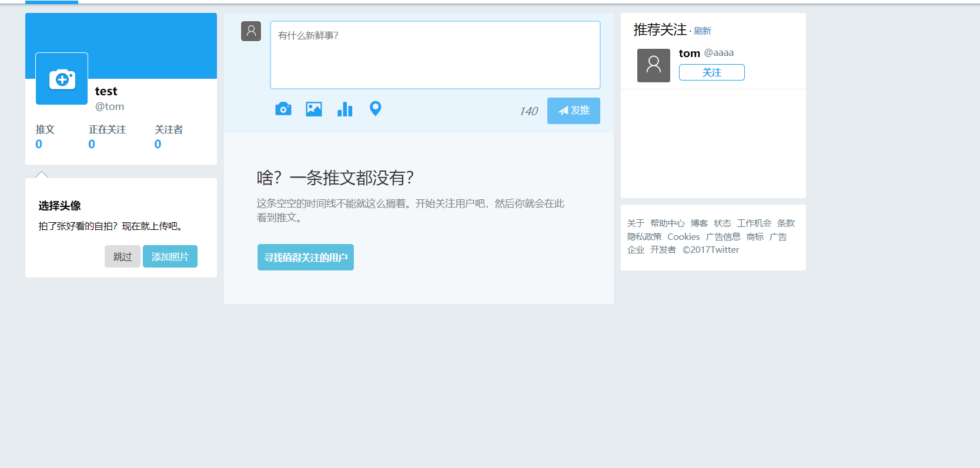This screenshot has height=468, width=980.
Task: Open tom's gray avatar in recommendations
Action: click(654, 65)
